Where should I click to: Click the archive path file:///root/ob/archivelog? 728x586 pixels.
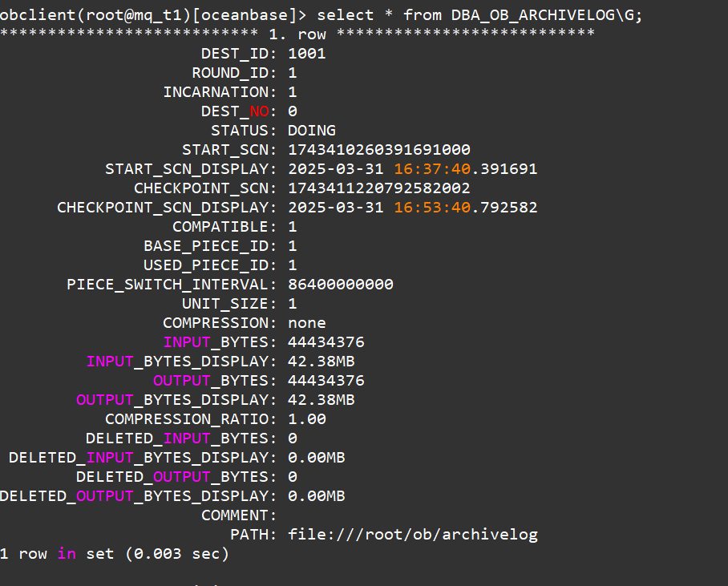pos(413,535)
